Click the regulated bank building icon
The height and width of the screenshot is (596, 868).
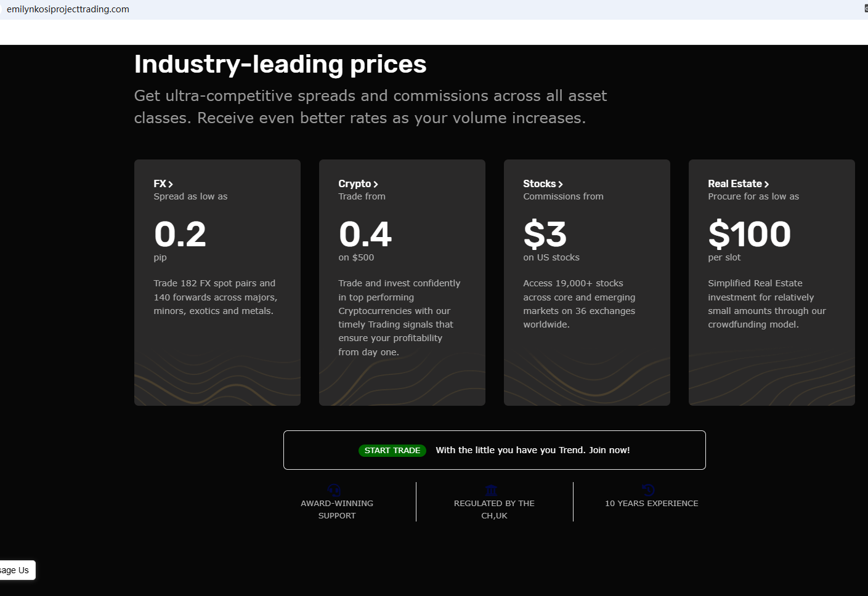point(491,490)
